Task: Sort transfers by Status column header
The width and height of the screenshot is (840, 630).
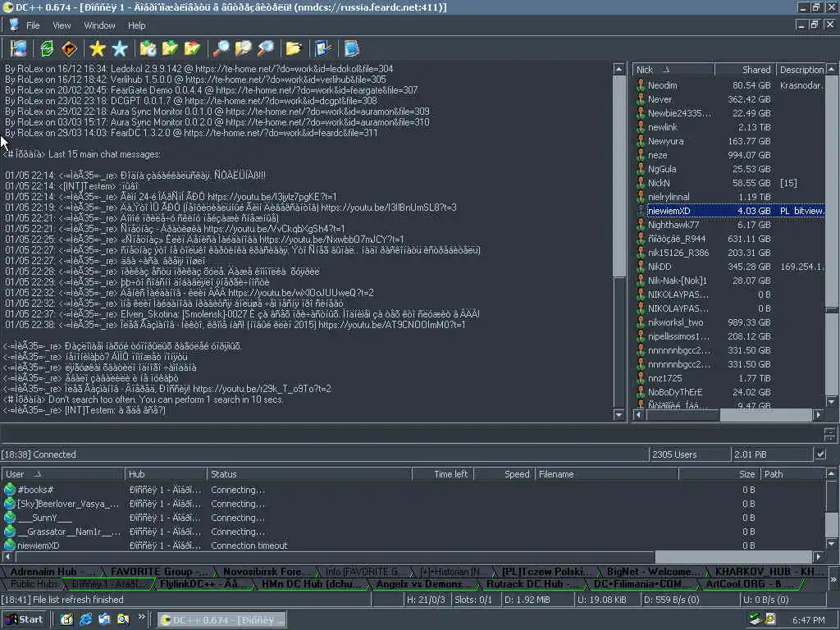Action: pyautogui.click(x=309, y=474)
